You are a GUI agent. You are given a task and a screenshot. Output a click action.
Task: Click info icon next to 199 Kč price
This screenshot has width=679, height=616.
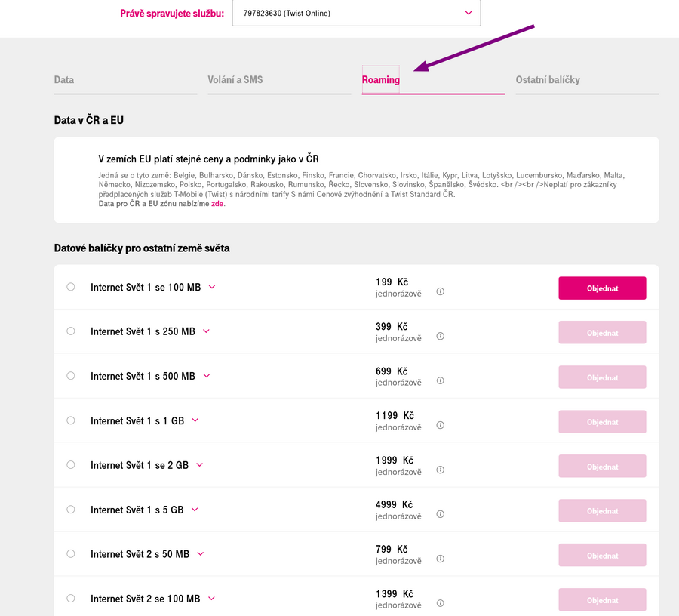click(x=441, y=291)
